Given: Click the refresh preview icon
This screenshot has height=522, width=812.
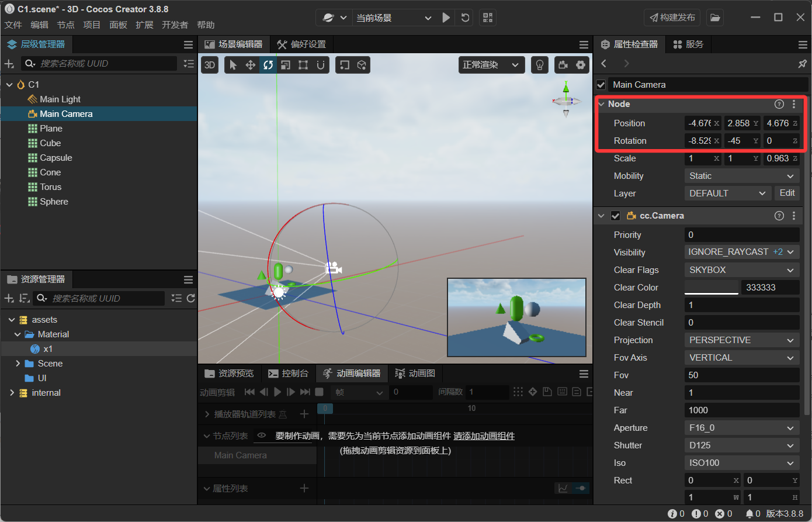Looking at the screenshot, I should coord(465,18).
